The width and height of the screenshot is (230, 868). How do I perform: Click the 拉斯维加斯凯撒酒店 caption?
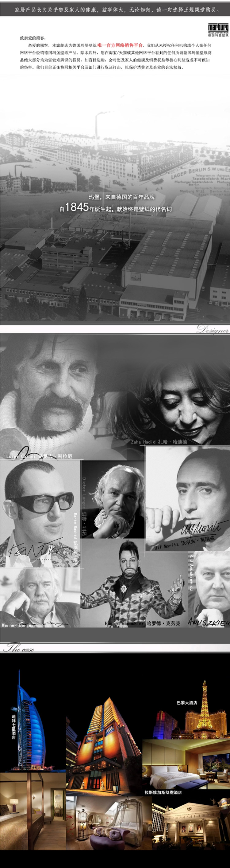tap(163, 792)
